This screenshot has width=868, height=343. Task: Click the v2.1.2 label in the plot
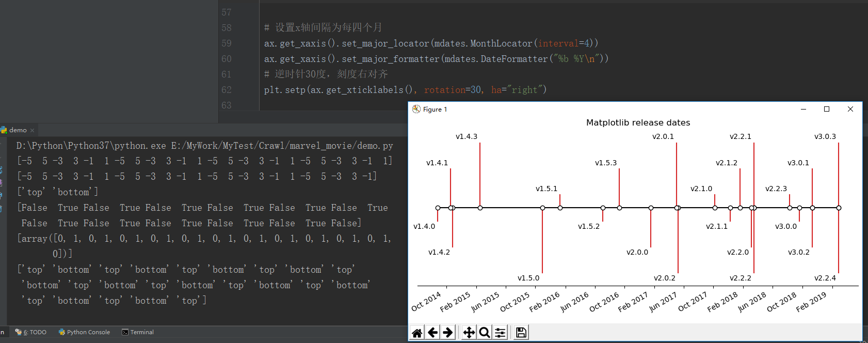pyautogui.click(x=727, y=163)
